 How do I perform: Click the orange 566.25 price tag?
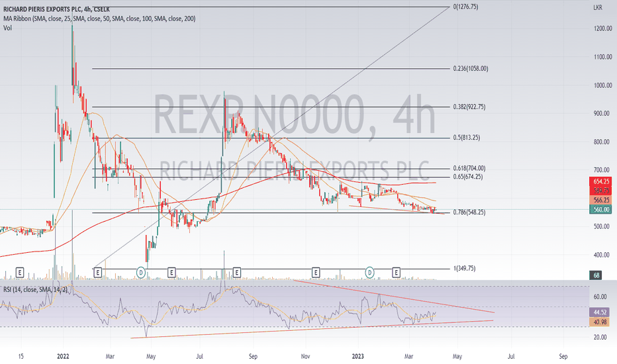(600, 200)
